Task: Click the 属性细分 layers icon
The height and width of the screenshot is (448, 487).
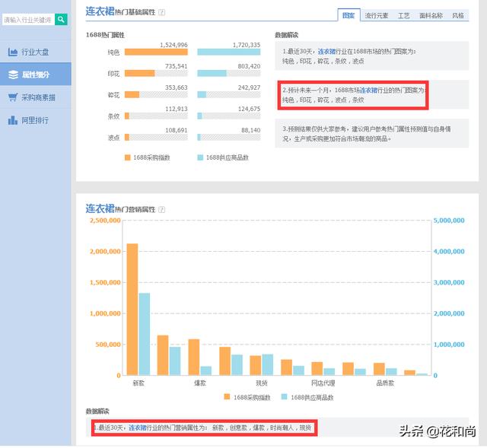Action: tap(13, 75)
